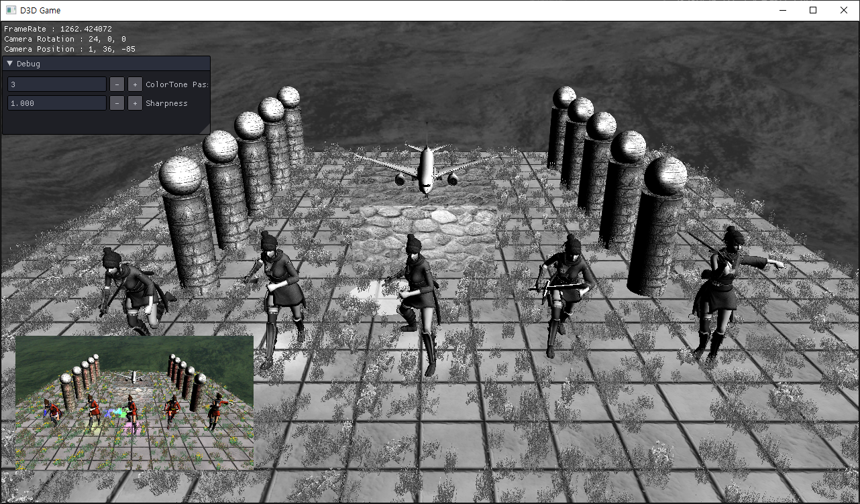Click the Sharpness value field
This screenshot has height=504, width=860.
(x=57, y=103)
